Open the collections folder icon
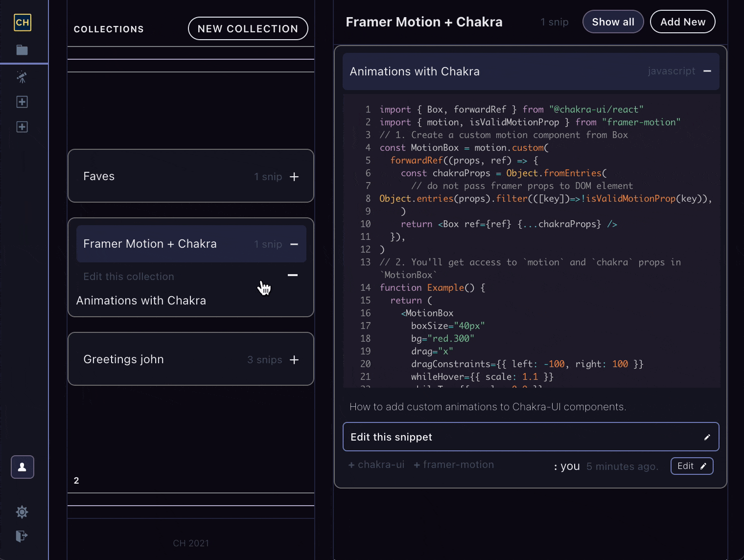The height and width of the screenshot is (560, 744). [22, 50]
